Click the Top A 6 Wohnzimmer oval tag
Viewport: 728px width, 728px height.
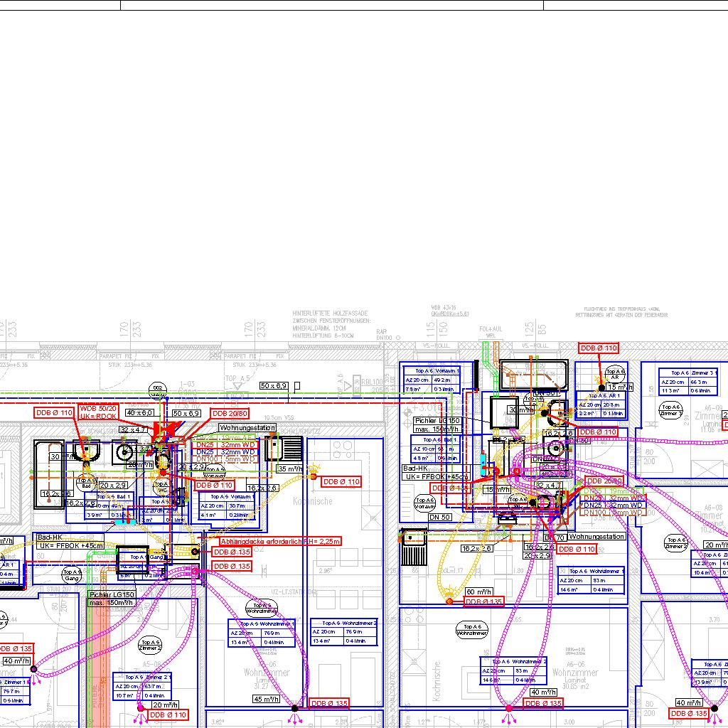click(x=472, y=629)
